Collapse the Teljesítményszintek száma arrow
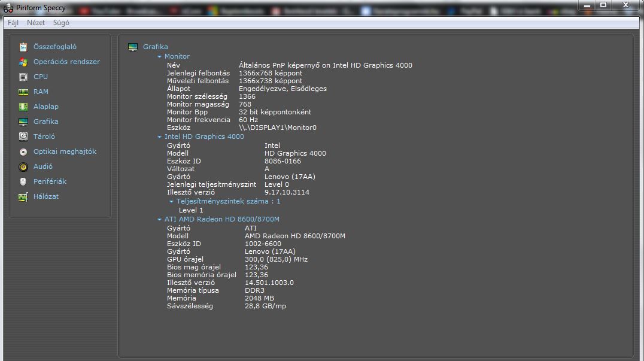The image size is (644, 361). (171, 202)
